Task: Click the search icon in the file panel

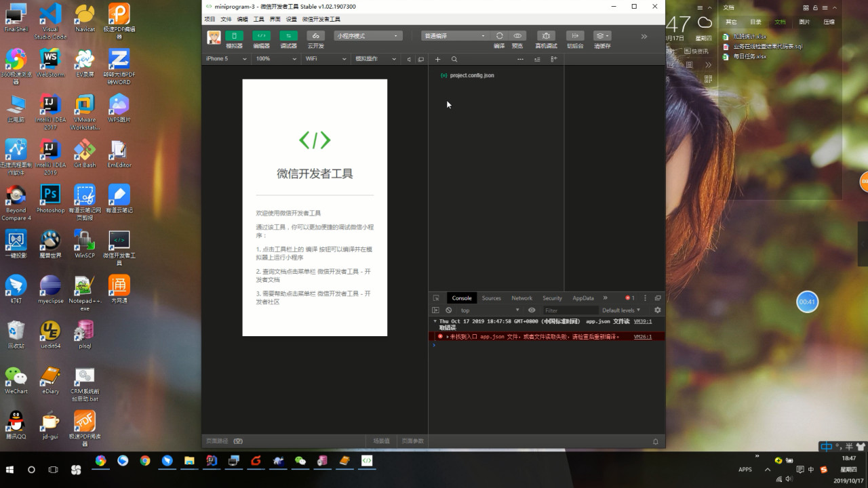Action: (x=454, y=60)
